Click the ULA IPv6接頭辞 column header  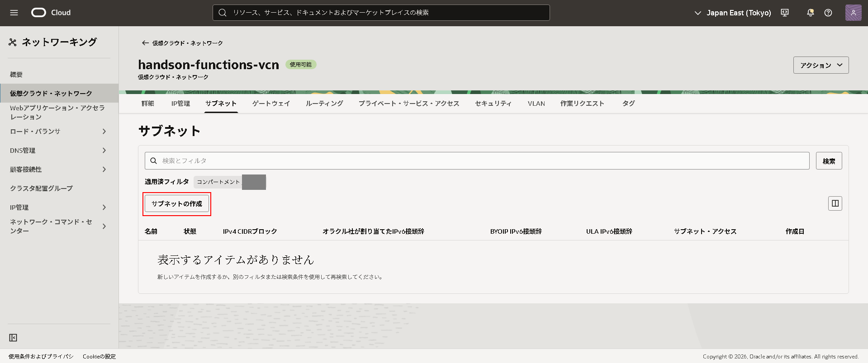coord(609,231)
